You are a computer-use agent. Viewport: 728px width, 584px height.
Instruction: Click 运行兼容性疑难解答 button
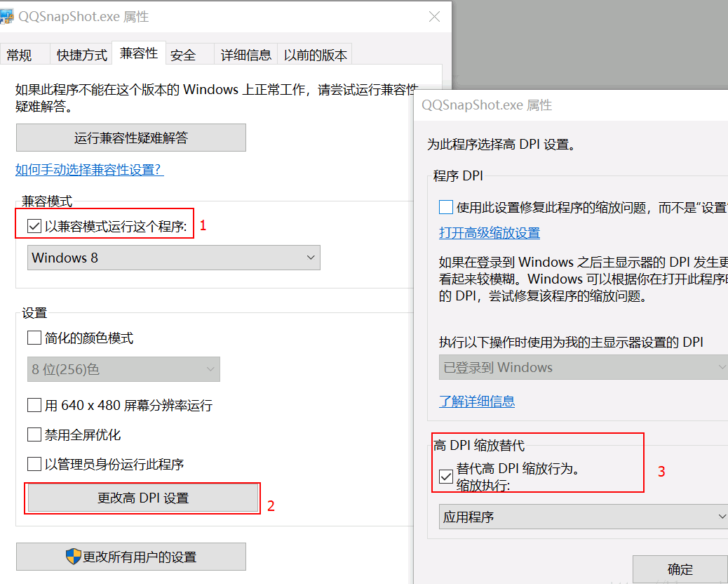click(131, 138)
